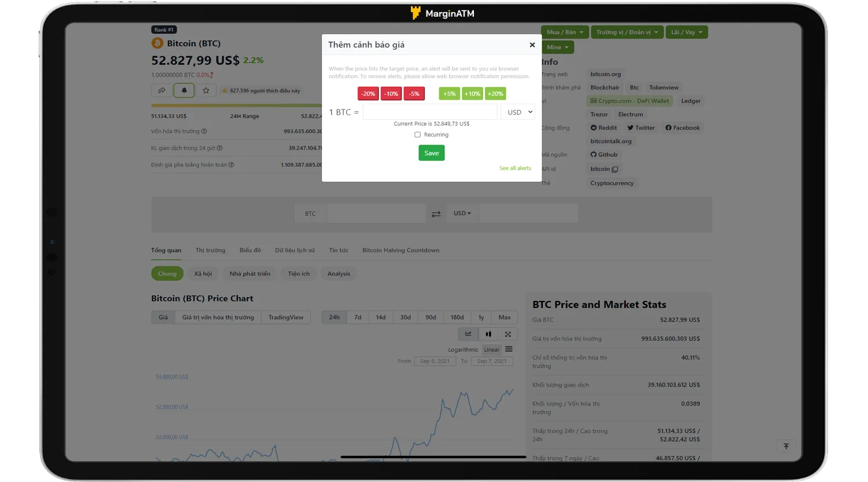Click the bell alert icon

[184, 90]
